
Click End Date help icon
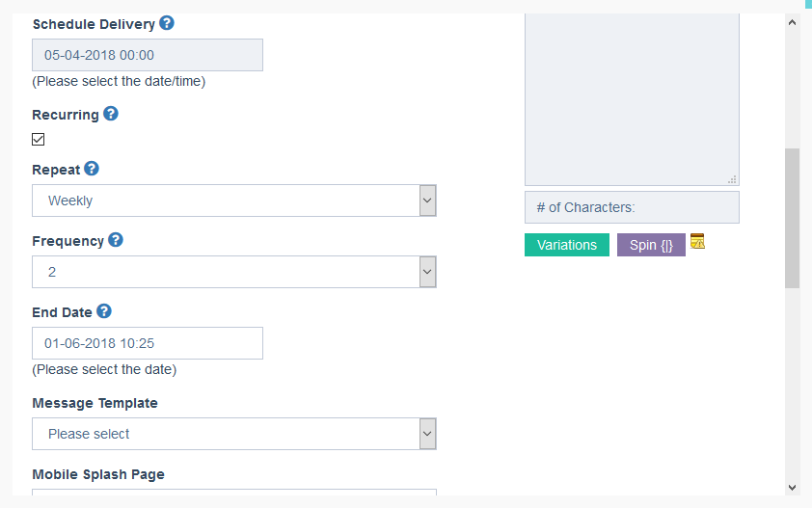(x=104, y=311)
